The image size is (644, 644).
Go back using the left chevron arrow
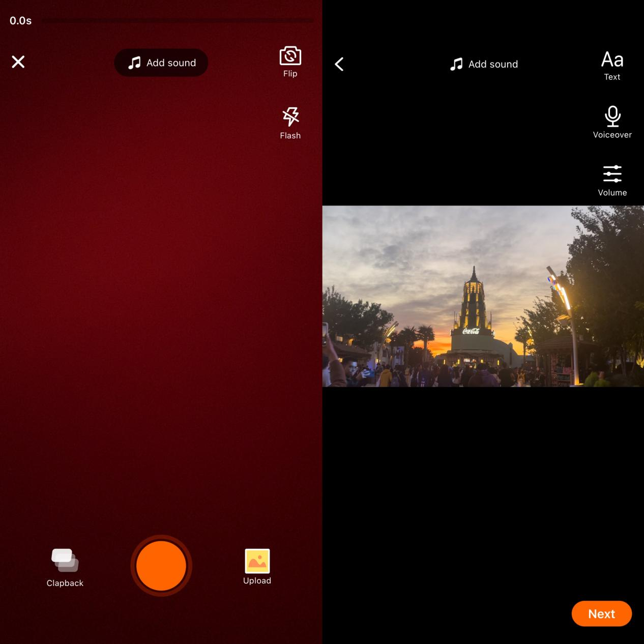[339, 64]
